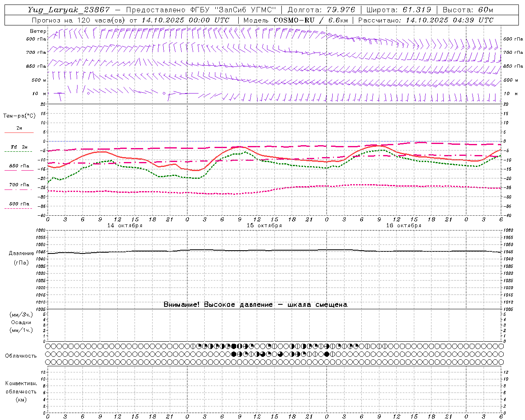The image size is (525, 420).
Task: Click the 700 гПа temperature legend entry
Action: click(19, 185)
